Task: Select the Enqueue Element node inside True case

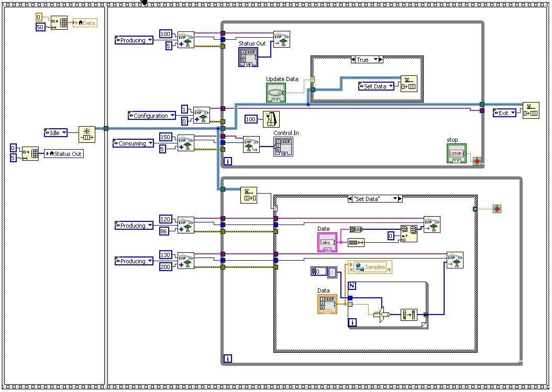Action: (409, 84)
